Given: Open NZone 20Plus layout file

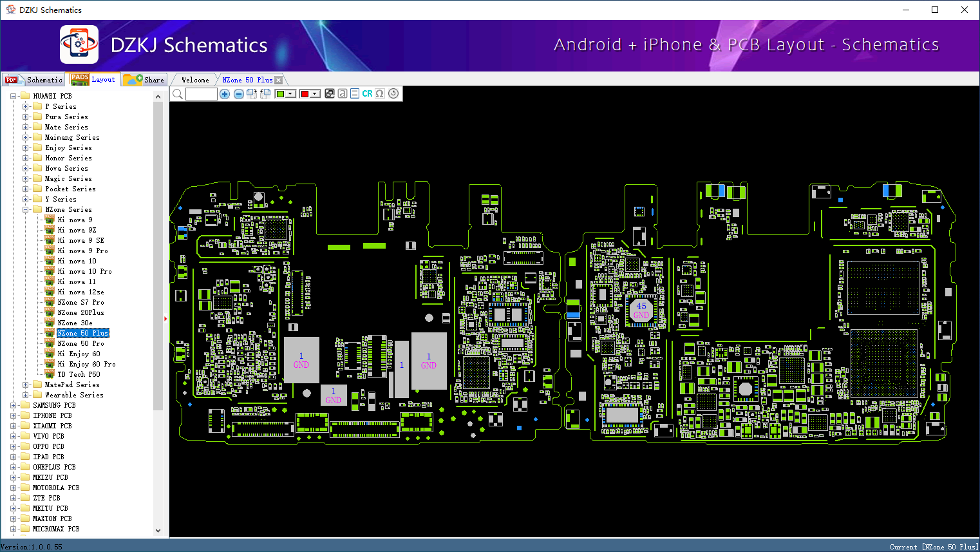Looking at the screenshot, I should (80, 312).
